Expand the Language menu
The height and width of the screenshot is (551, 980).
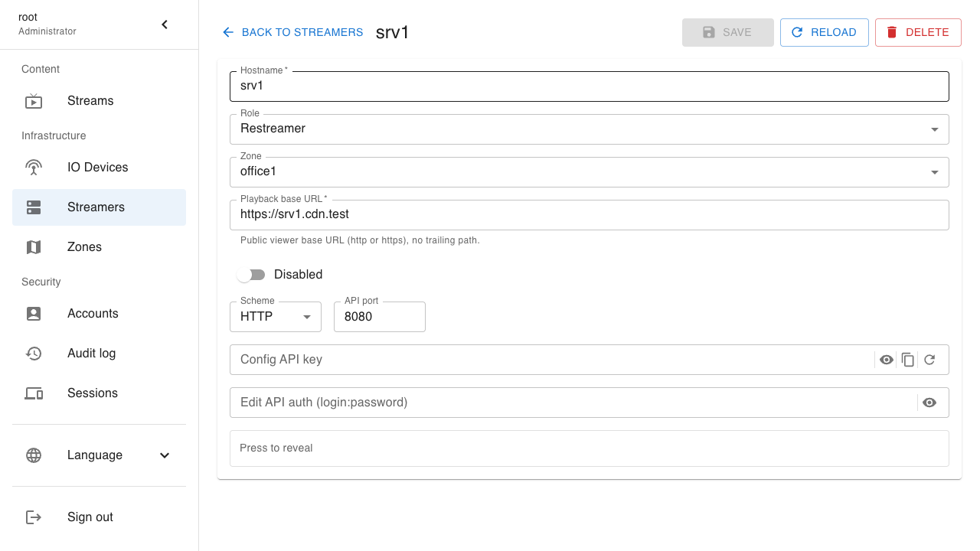[x=164, y=455]
